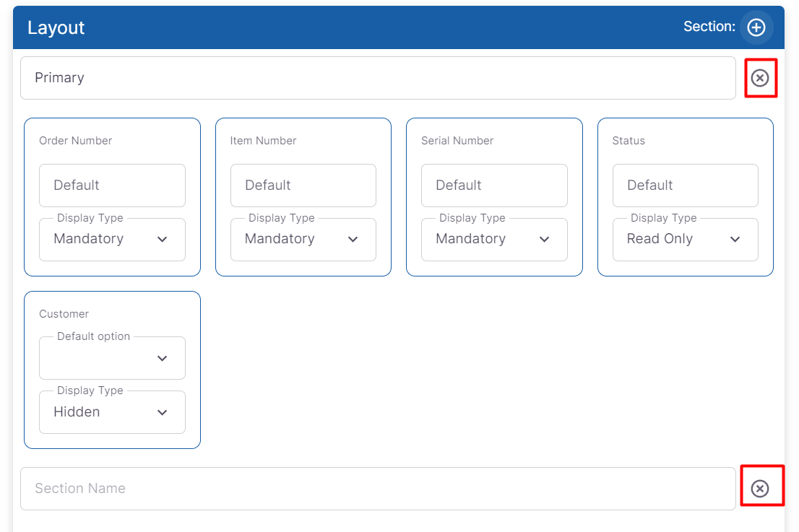Select the Serial Number card label

(457, 141)
